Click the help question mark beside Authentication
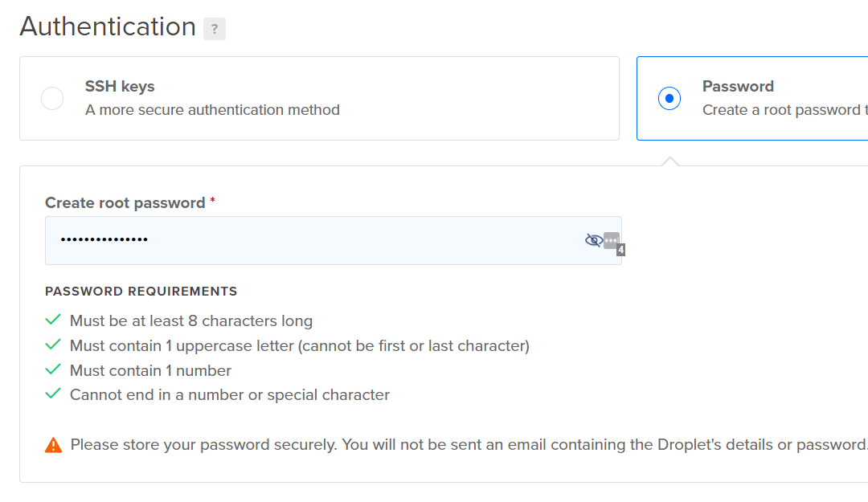The image size is (868, 502). [x=214, y=29]
